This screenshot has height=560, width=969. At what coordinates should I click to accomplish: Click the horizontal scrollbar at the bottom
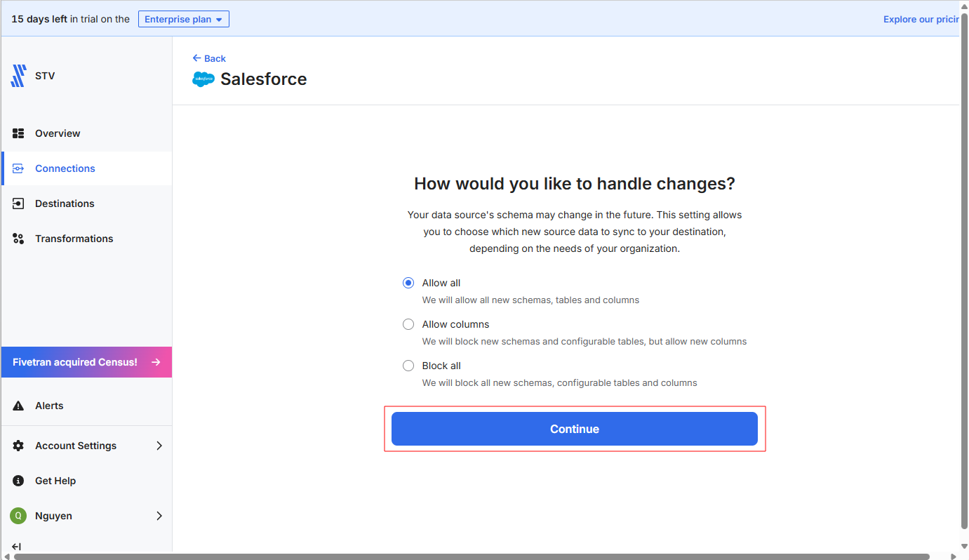point(472,556)
